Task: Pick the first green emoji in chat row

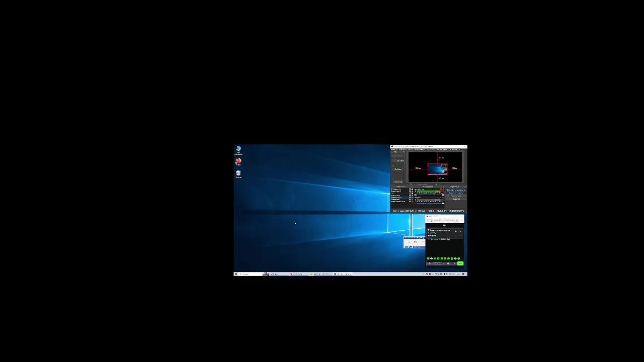Action: click(x=428, y=258)
